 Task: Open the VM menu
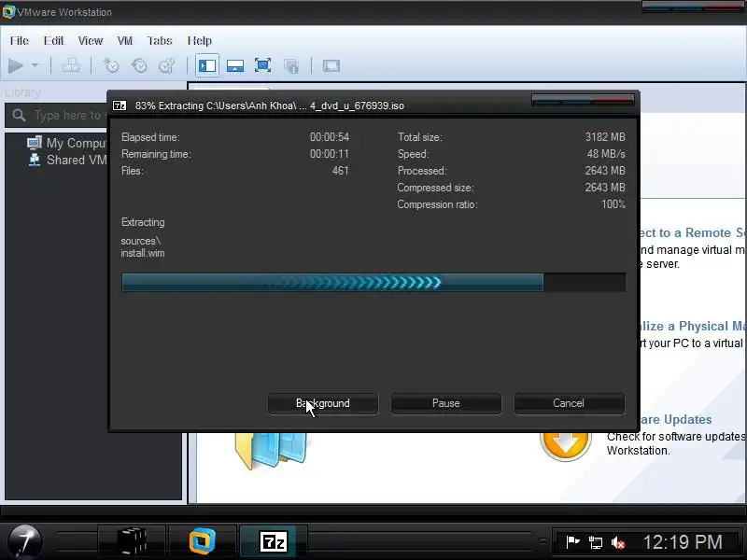[x=125, y=41]
